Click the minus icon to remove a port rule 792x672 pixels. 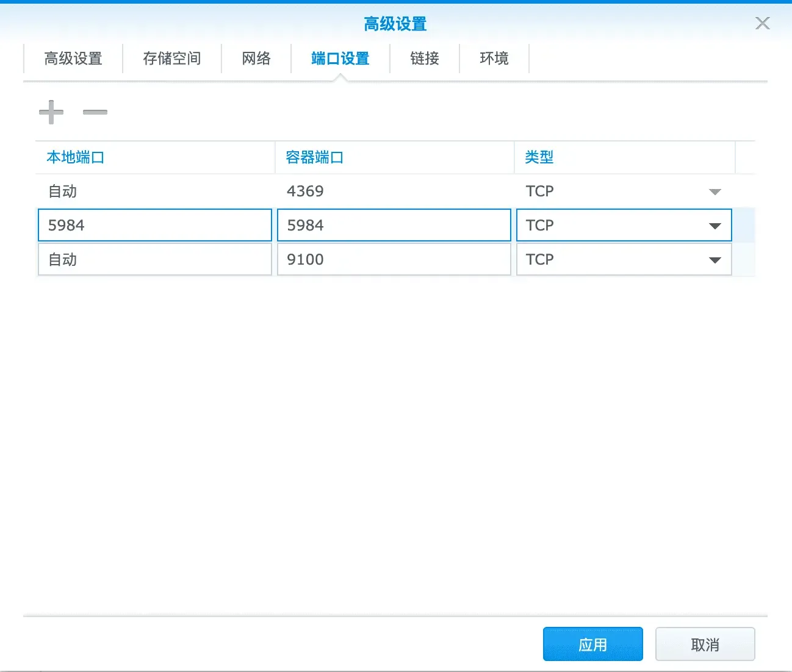pyautogui.click(x=95, y=112)
